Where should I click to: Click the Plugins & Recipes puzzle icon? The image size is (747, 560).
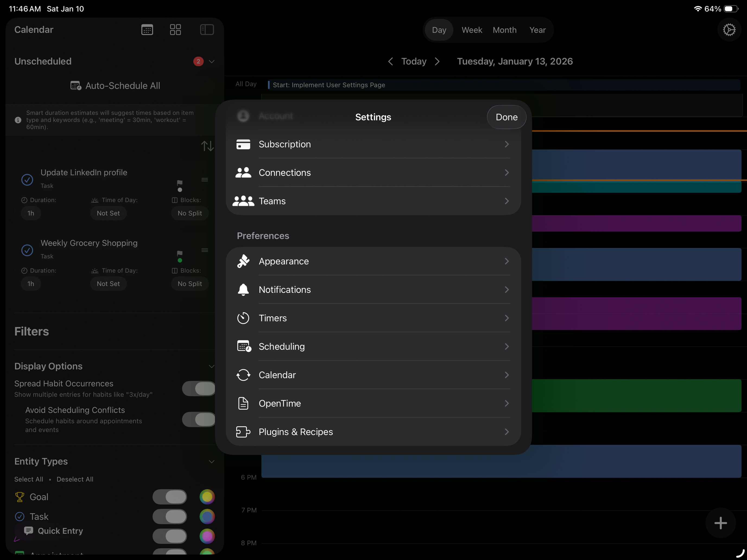(x=243, y=432)
